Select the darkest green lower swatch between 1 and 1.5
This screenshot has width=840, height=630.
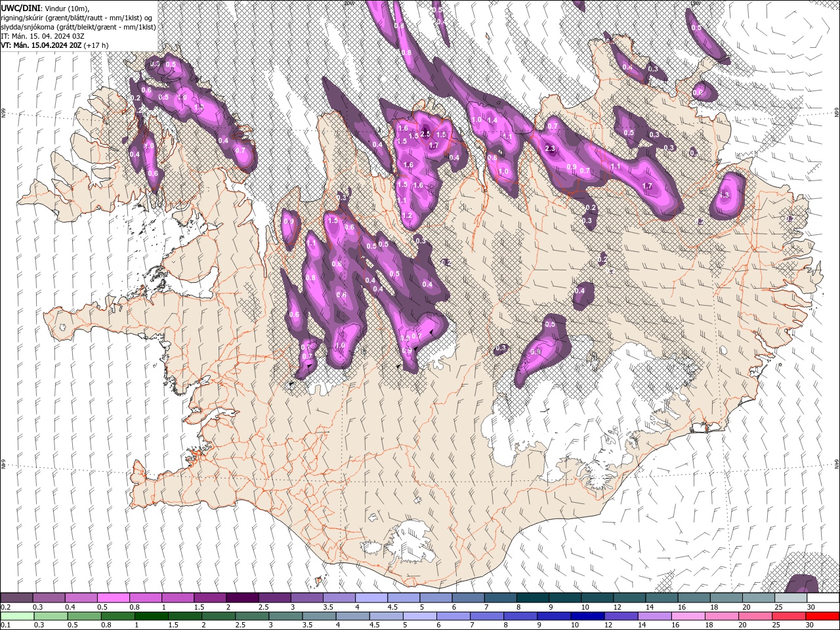[x=151, y=616]
